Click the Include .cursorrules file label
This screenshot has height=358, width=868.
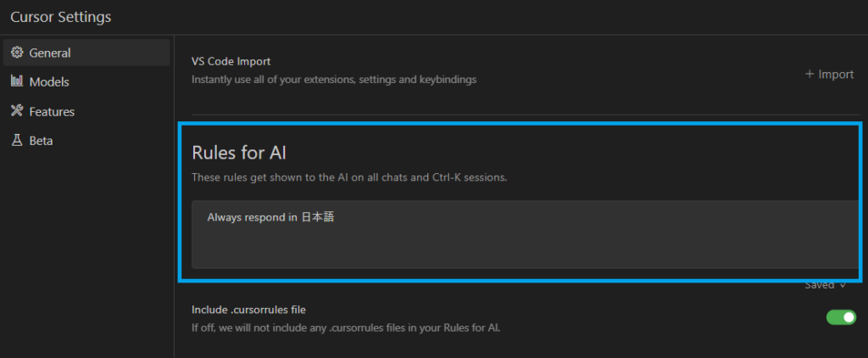coord(248,310)
